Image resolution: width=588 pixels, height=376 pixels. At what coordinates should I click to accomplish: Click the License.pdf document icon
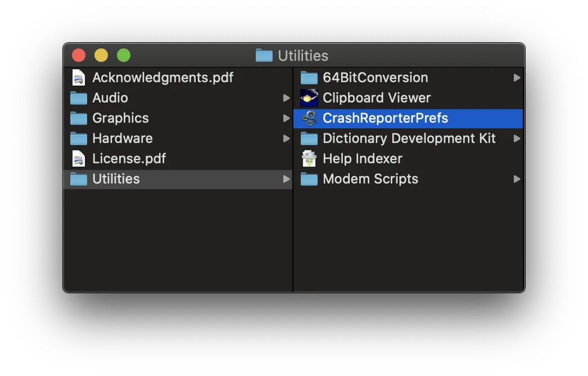coord(79,159)
